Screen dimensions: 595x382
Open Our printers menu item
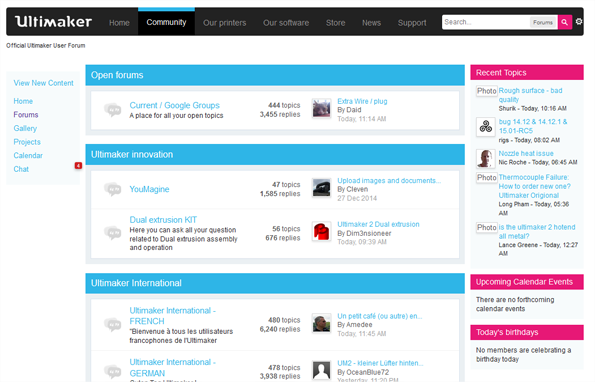(225, 23)
